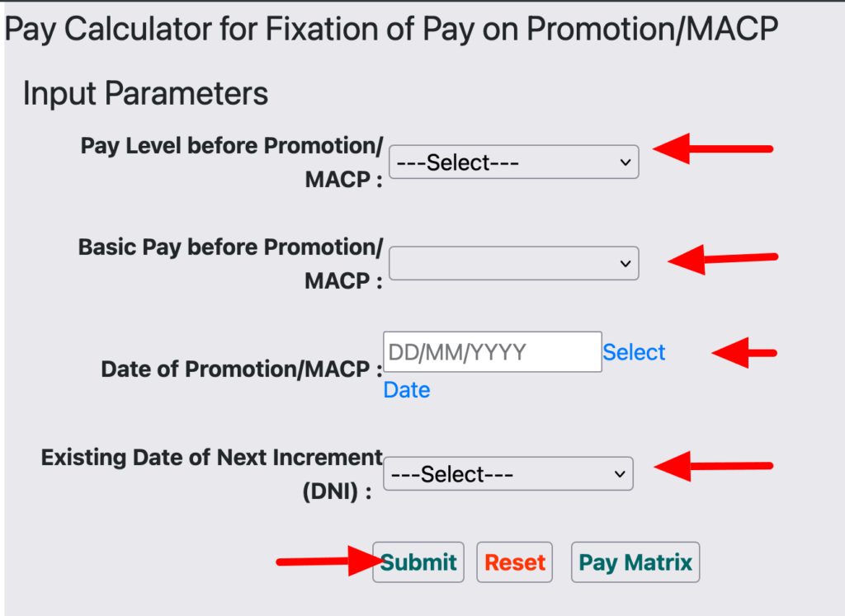Click the Input Parameters heading area
This screenshot has width=845, height=616.
[x=144, y=93]
